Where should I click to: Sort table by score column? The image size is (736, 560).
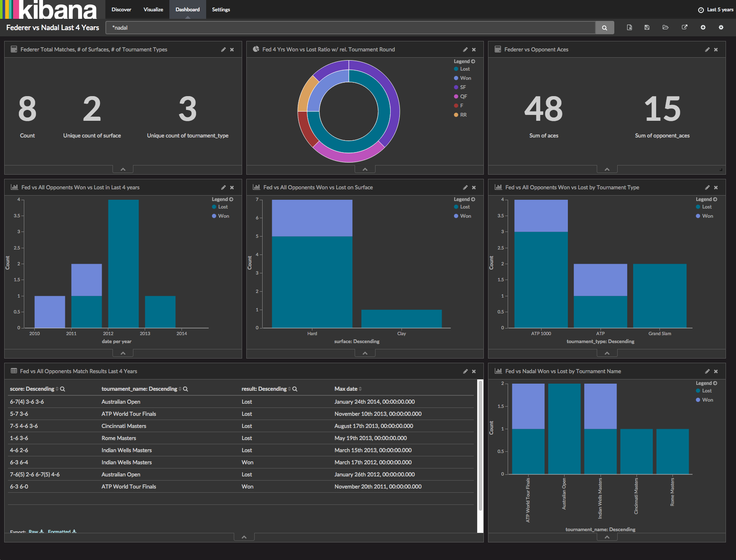[57, 389]
